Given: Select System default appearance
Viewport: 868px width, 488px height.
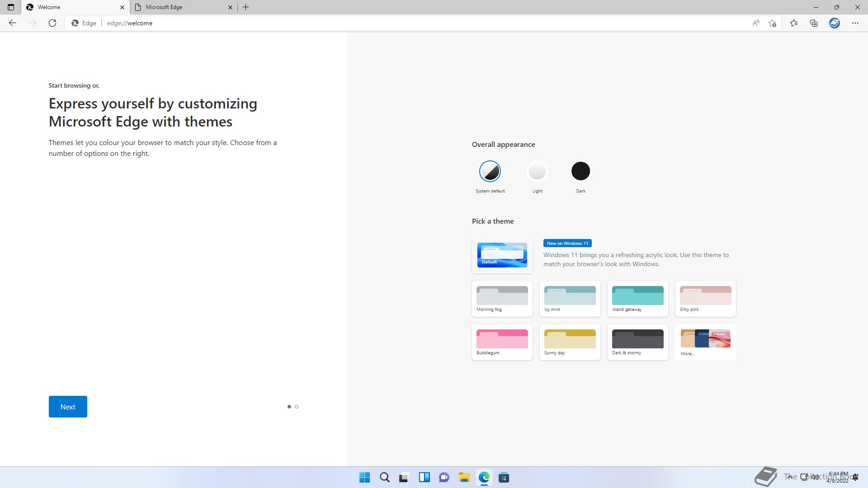Looking at the screenshot, I should click(x=490, y=171).
